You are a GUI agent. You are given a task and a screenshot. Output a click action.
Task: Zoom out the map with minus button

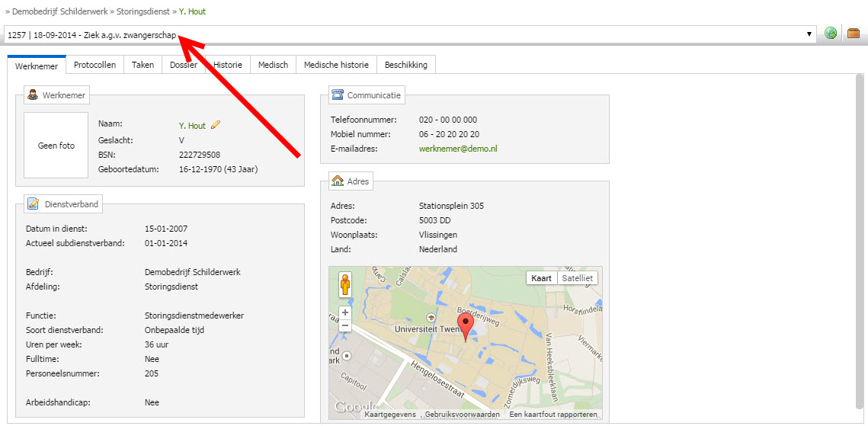(x=345, y=325)
